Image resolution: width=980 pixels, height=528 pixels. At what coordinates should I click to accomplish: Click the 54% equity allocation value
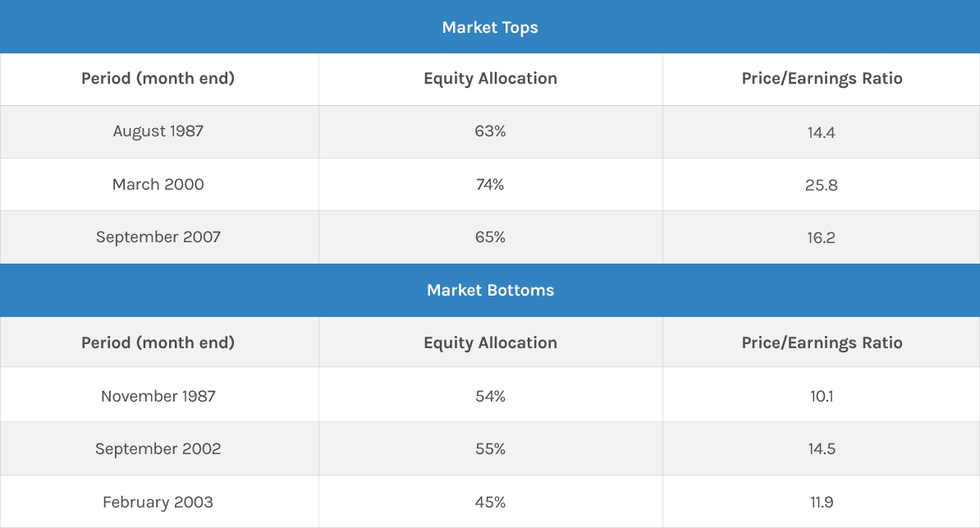(490, 396)
